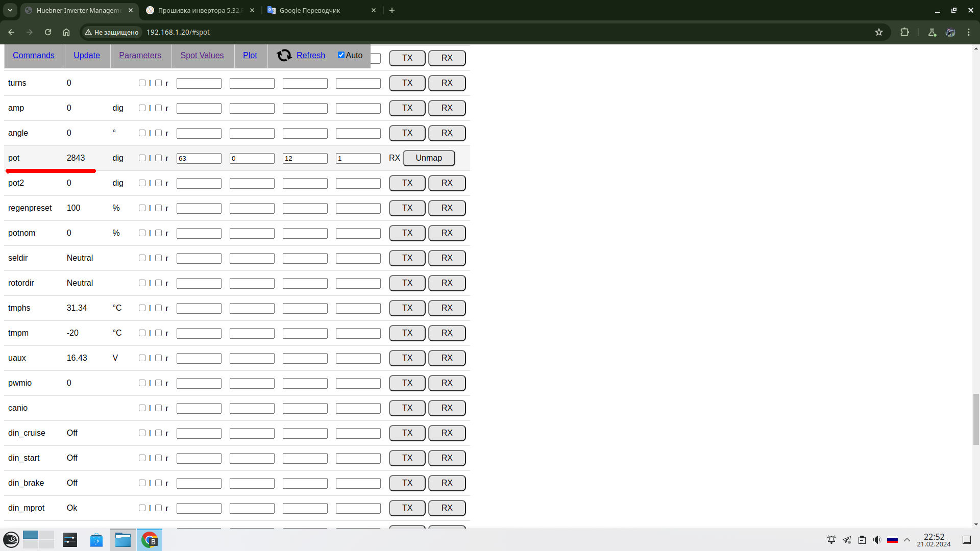Switch to the Parameters tab

140,55
